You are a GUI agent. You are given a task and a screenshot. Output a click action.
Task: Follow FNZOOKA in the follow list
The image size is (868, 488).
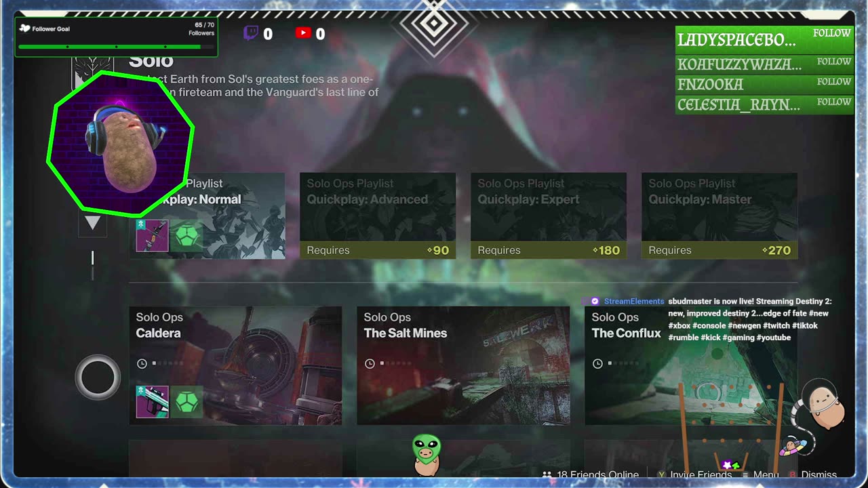click(764, 85)
